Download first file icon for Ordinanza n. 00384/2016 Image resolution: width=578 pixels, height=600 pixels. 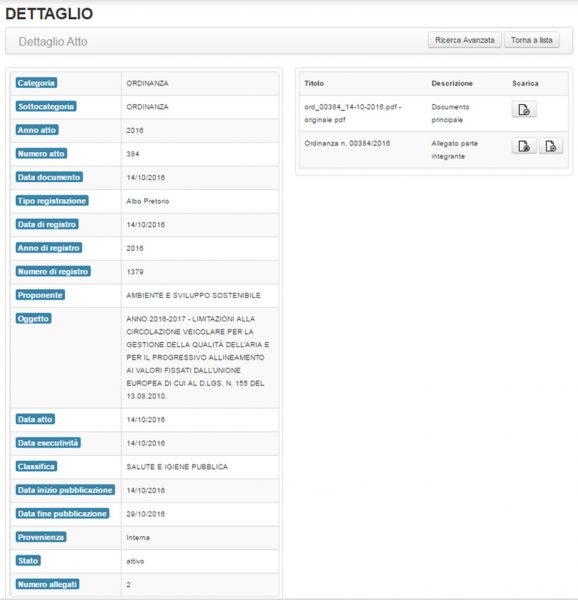[x=524, y=146]
